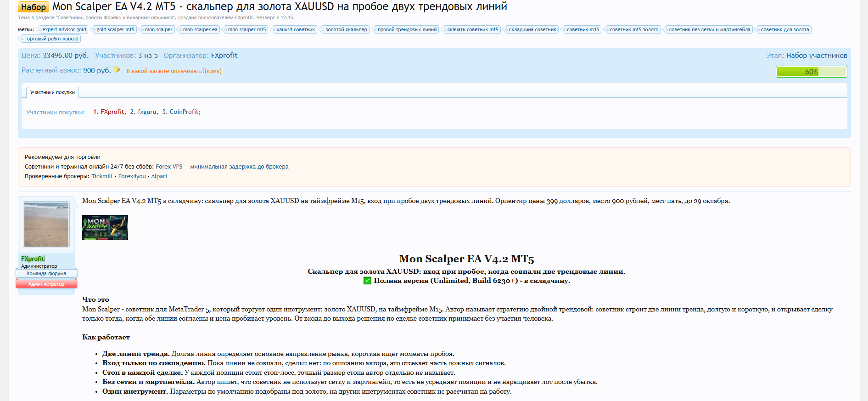Image resolution: width=868 pixels, height=401 pixels.
Task: Open FXprofit username under the avatar
Action: click(33, 259)
